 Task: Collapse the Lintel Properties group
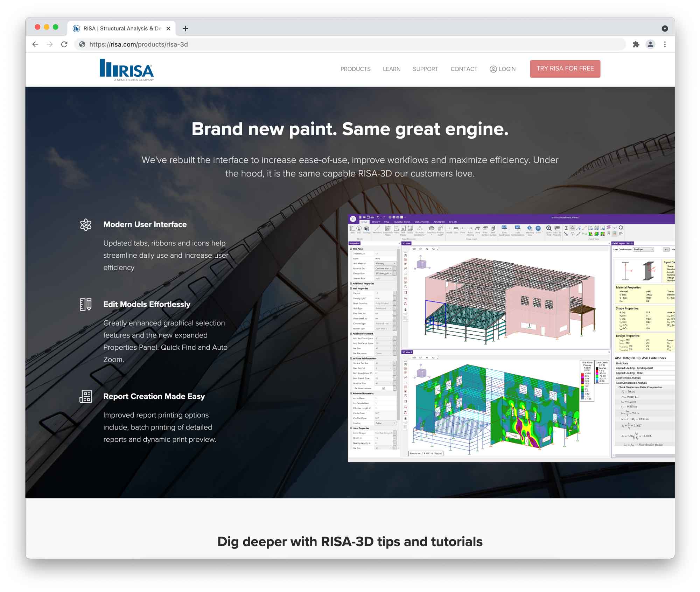(351, 428)
